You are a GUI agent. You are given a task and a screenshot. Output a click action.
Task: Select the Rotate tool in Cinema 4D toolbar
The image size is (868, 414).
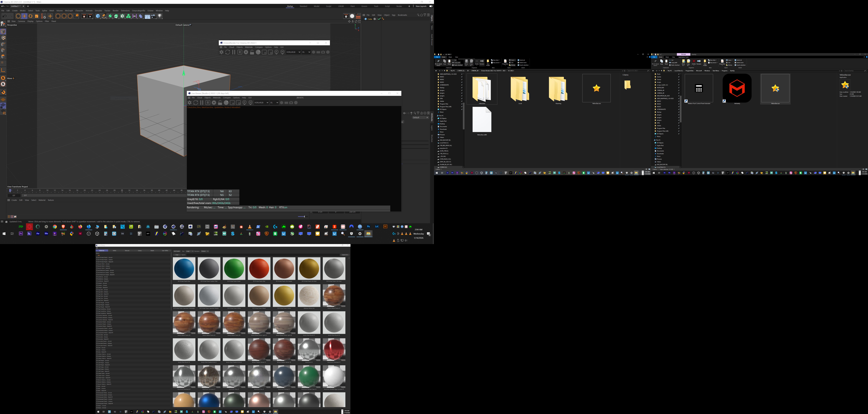pos(30,16)
